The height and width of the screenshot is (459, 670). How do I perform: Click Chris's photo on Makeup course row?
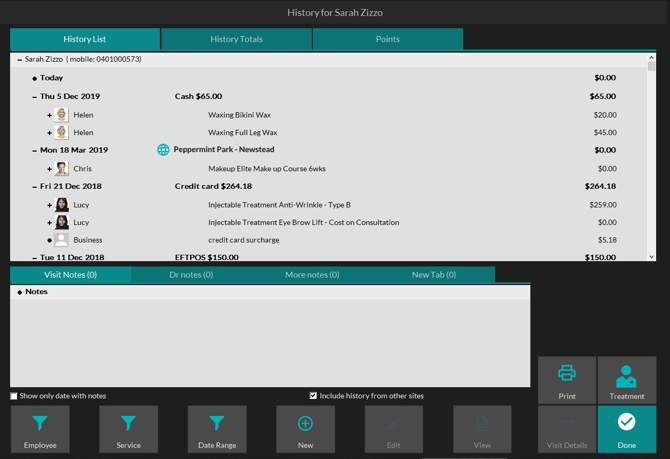click(x=62, y=168)
